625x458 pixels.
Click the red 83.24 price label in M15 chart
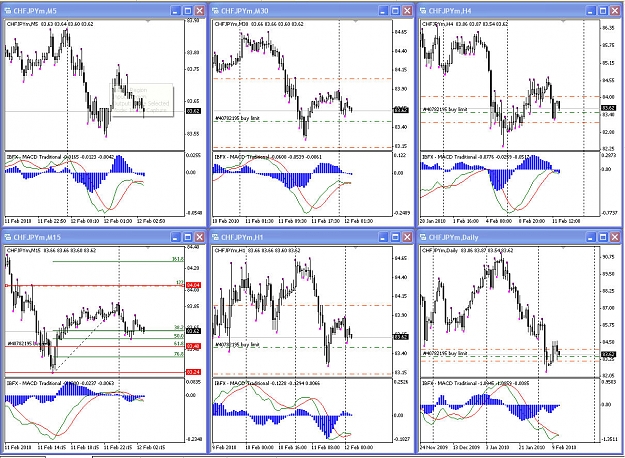[193, 372]
